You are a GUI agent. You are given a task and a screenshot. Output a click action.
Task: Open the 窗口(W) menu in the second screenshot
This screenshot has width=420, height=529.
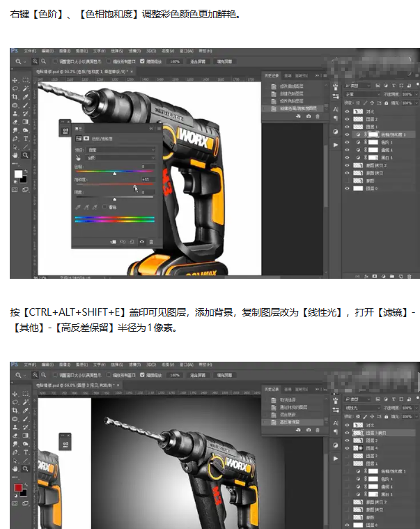(187, 365)
